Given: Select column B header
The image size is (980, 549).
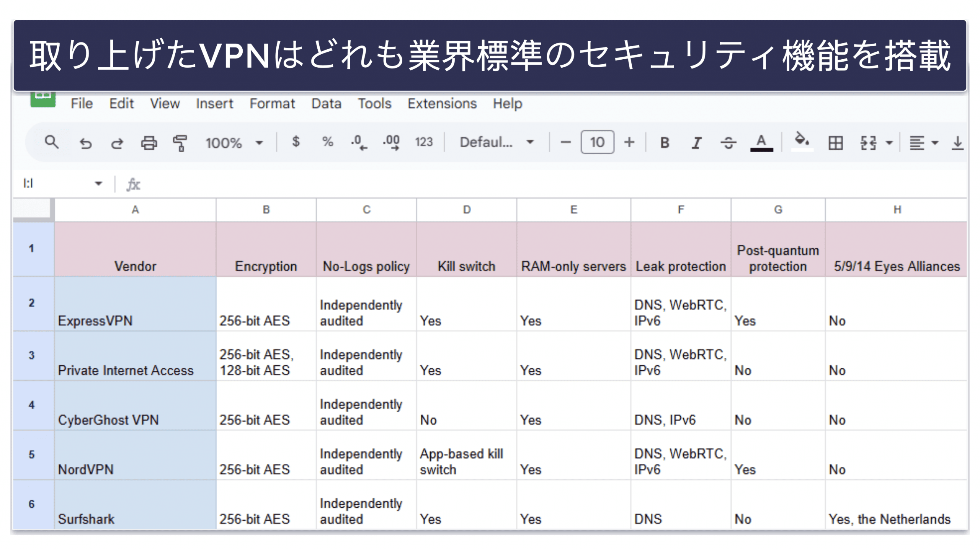Looking at the screenshot, I should (x=266, y=210).
